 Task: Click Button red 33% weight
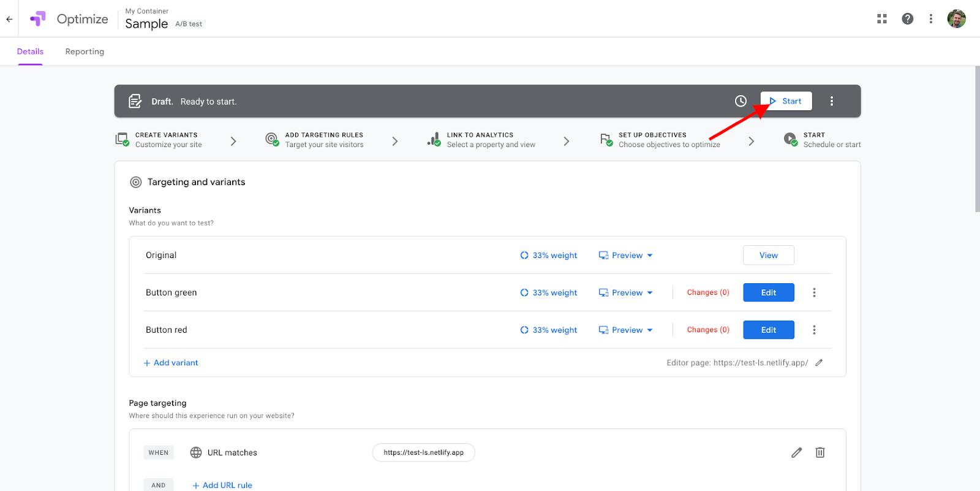[x=549, y=330]
